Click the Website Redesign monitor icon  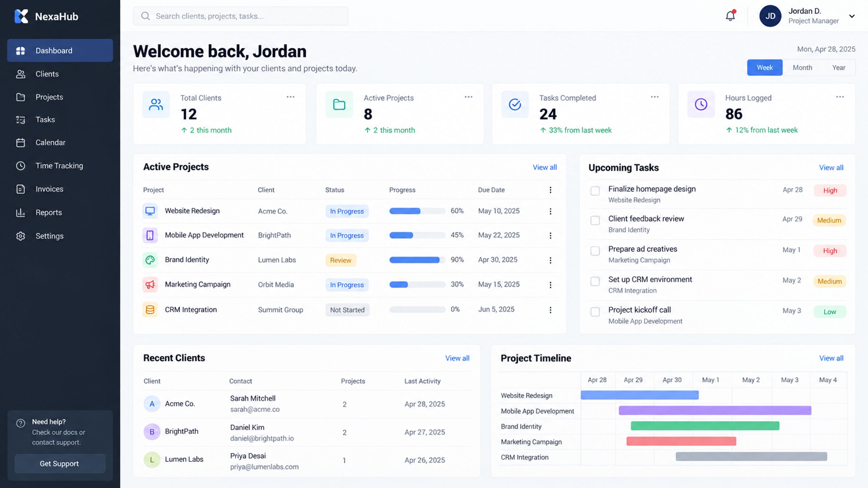tap(150, 211)
